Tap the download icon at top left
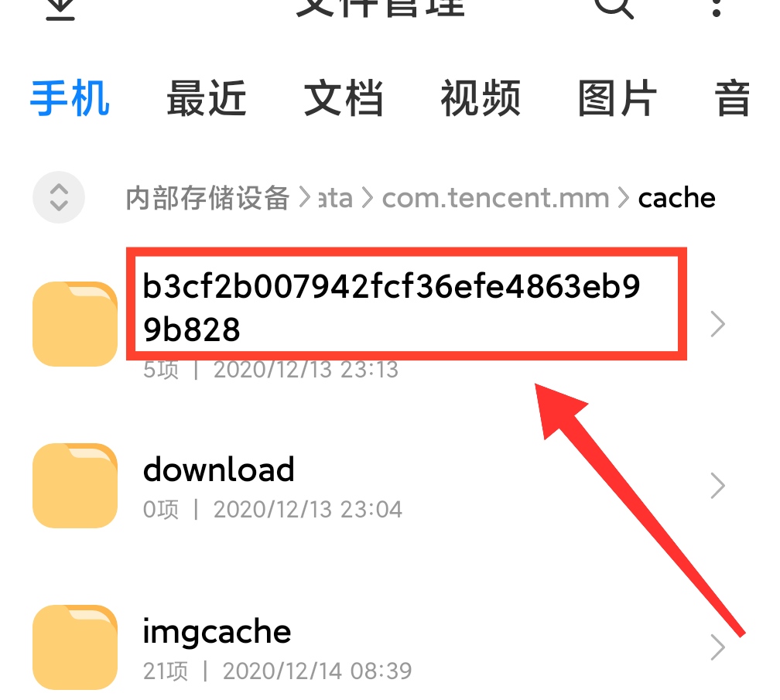 pos(60,9)
